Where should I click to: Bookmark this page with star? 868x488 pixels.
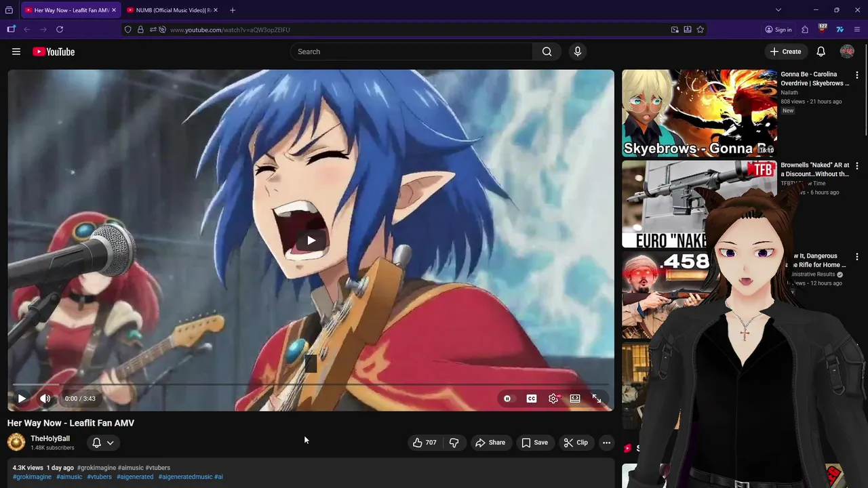[x=701, y=30]
